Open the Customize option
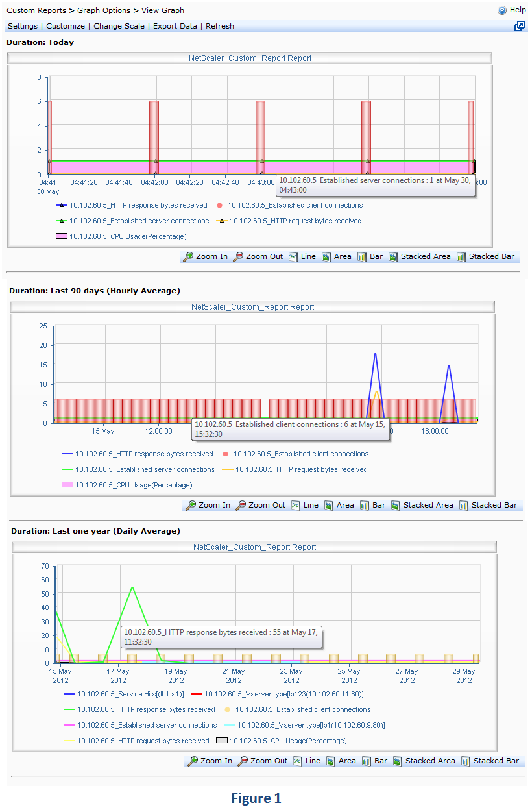 point(66,26)
